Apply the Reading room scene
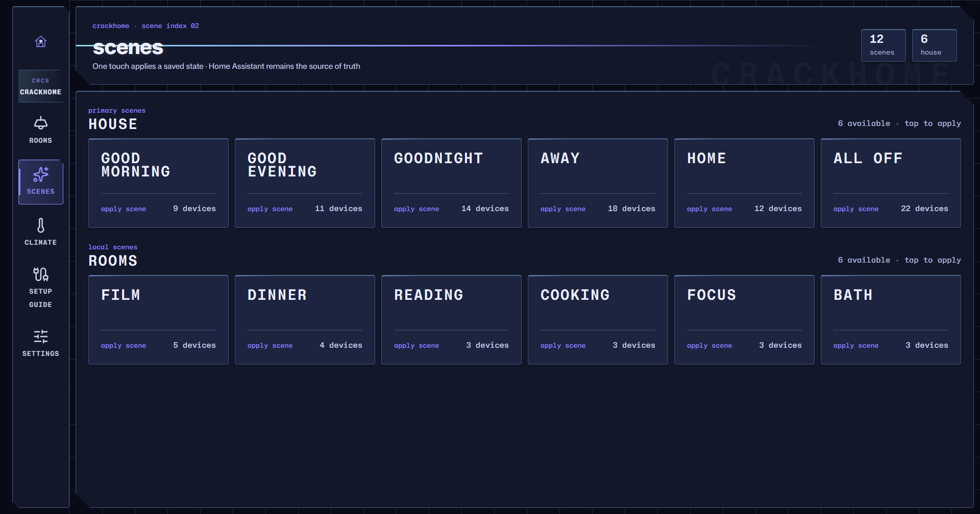This screenshot has height=514, width=980. click(451, 320)
